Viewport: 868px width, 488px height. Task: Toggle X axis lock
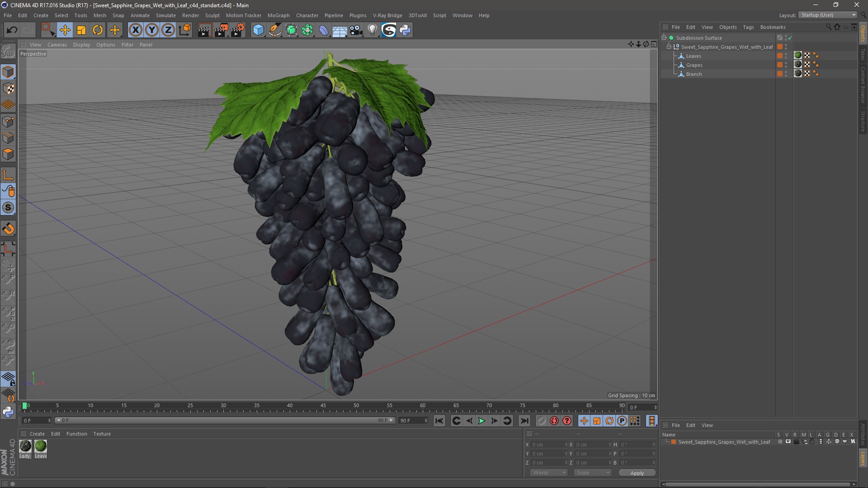[135, 30]
